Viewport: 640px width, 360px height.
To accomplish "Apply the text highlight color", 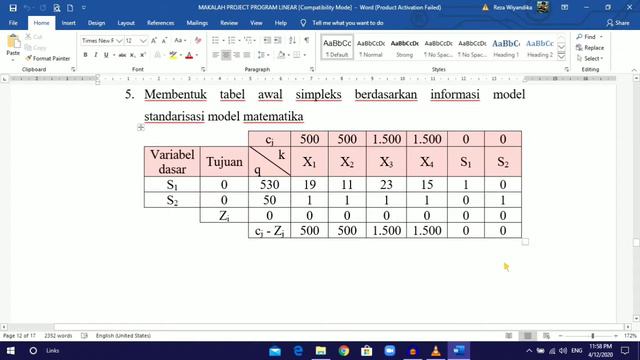I will click(x=173, y=55).
